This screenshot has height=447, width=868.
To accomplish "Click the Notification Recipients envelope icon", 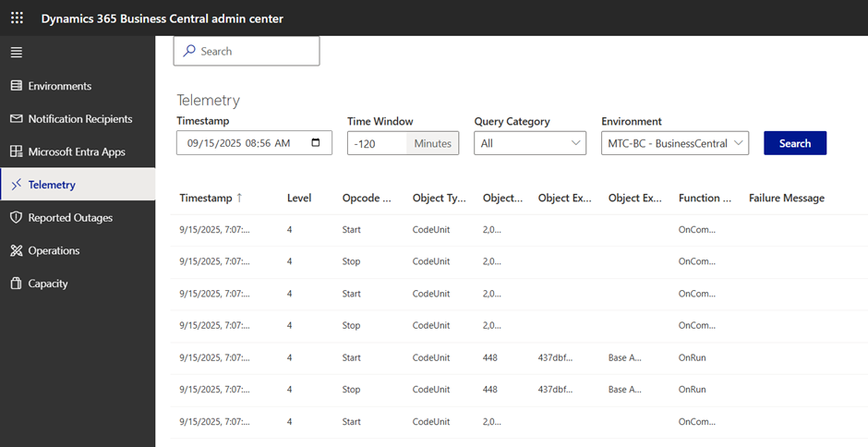I will tap(16, 119).
